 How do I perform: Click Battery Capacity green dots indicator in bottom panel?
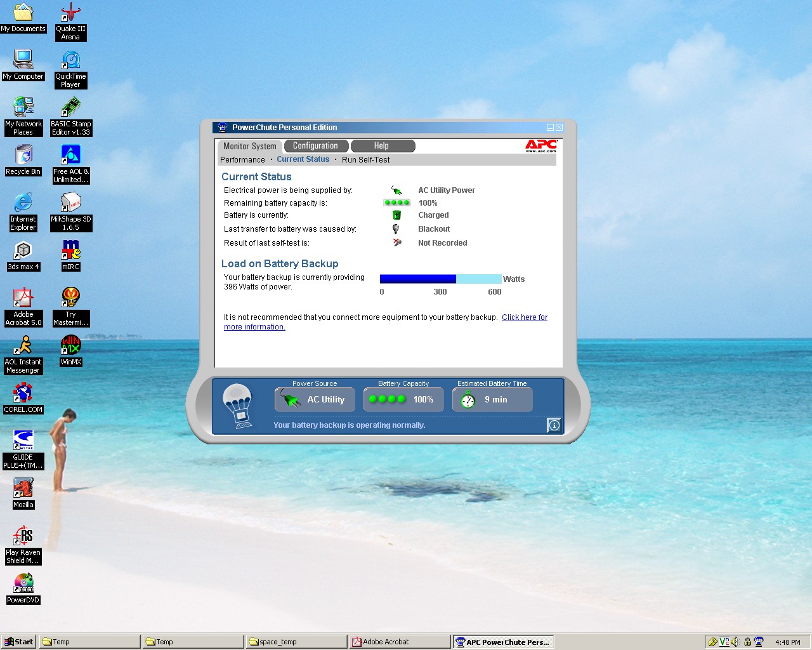pos(387,399)
